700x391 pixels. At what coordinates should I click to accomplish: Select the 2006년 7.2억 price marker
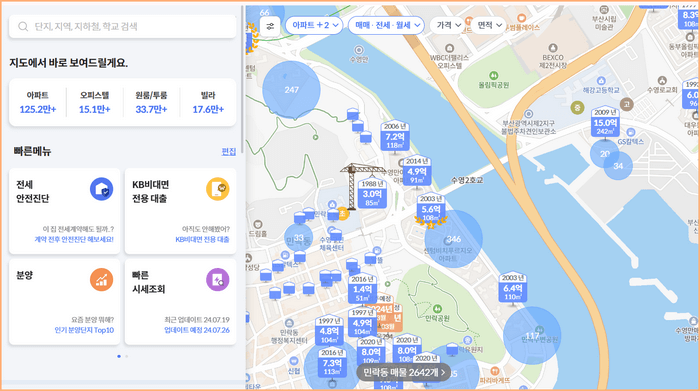click(x=395, y=136)
